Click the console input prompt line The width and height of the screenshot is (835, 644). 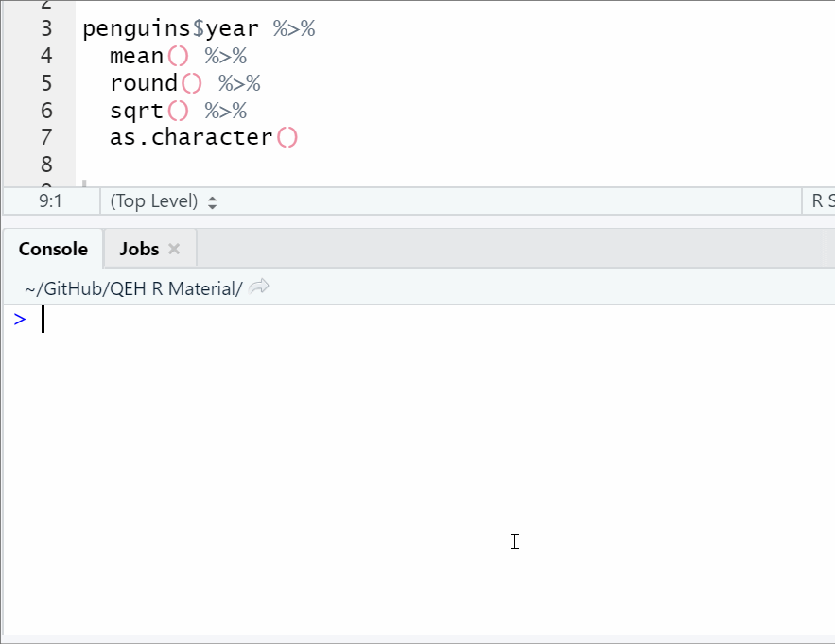click(x=418, y=319)
